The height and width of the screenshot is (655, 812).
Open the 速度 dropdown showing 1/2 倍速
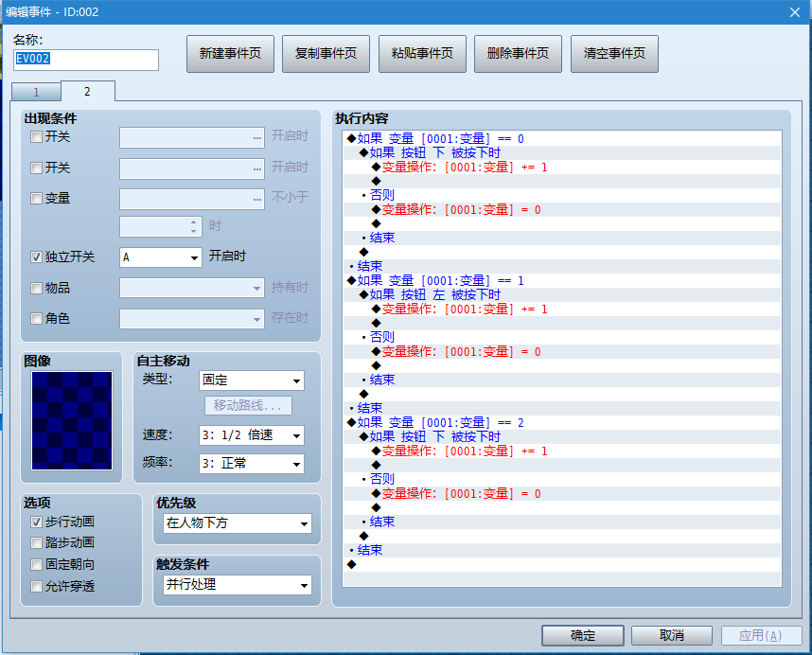252,435
